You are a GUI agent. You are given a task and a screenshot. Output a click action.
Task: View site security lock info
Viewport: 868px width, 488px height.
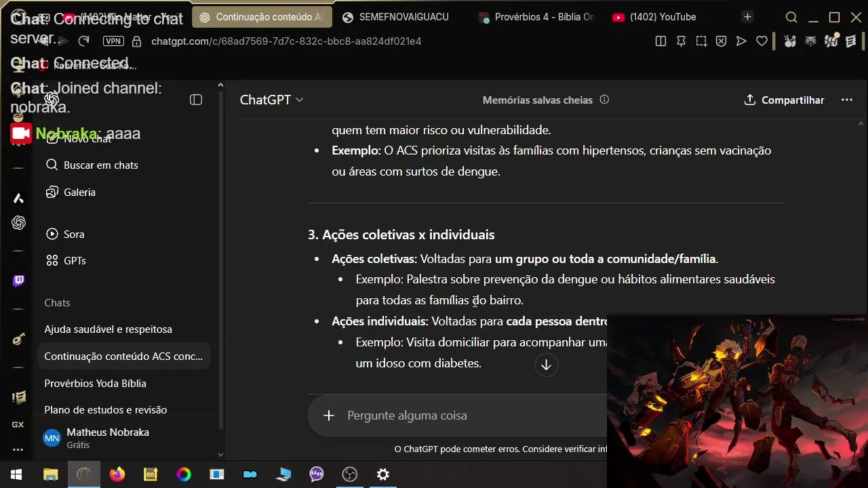point(136,41)
